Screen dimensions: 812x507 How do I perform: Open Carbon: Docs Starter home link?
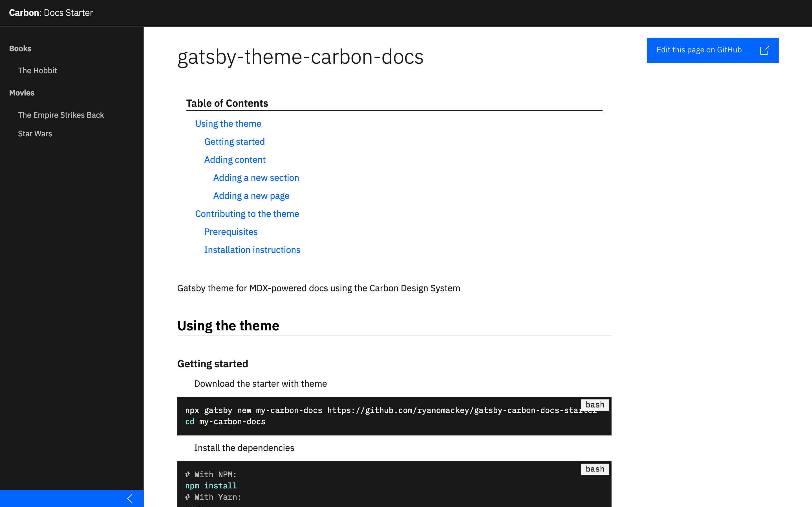(51, 13)
